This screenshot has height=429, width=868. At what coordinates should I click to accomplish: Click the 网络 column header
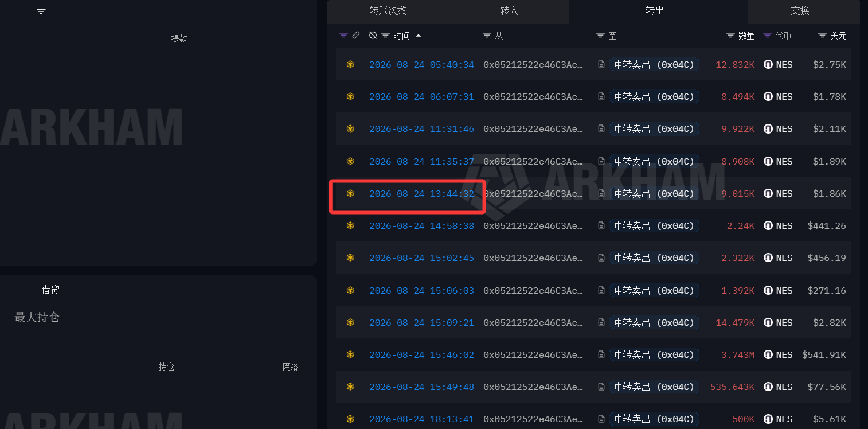point(290,366)
